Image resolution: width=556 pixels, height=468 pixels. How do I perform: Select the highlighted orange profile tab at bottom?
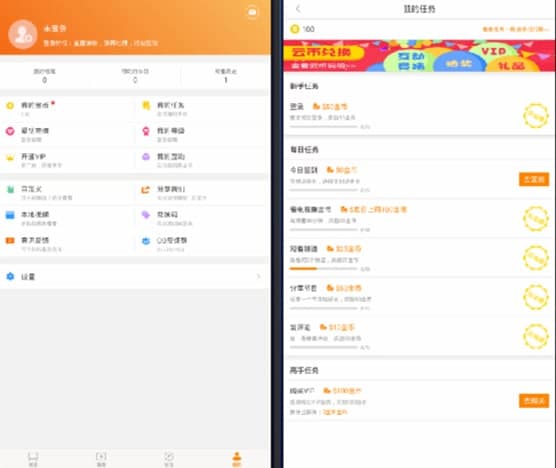pyautogui.click(x=237, y=459)
